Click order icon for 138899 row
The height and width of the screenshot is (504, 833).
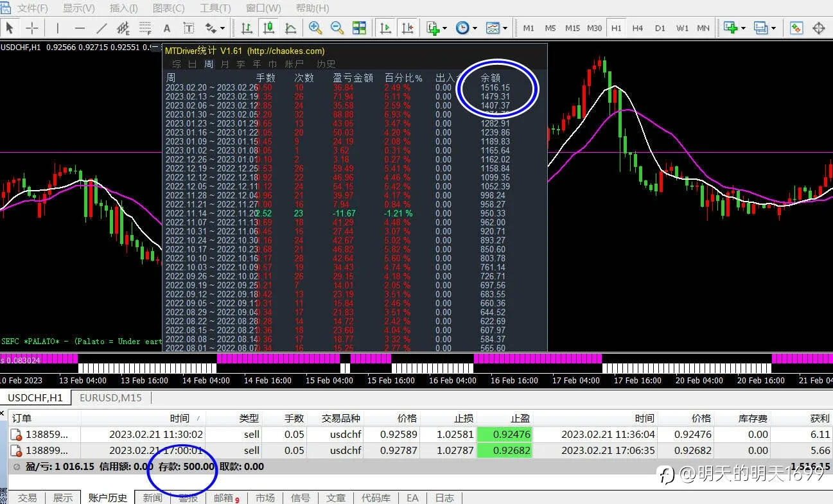click(16, 451)
